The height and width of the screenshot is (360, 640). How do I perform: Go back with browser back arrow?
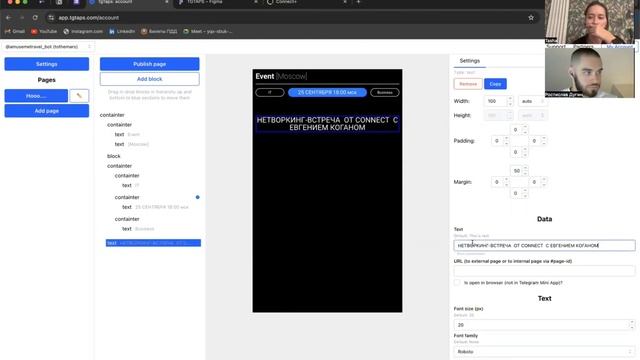[x=9, y=18]
